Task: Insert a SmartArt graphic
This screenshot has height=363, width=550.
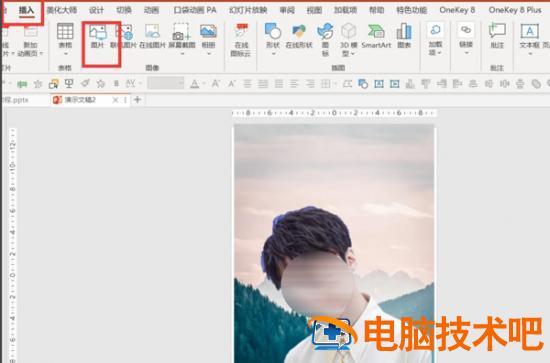Action: click(x=376, y=36)
